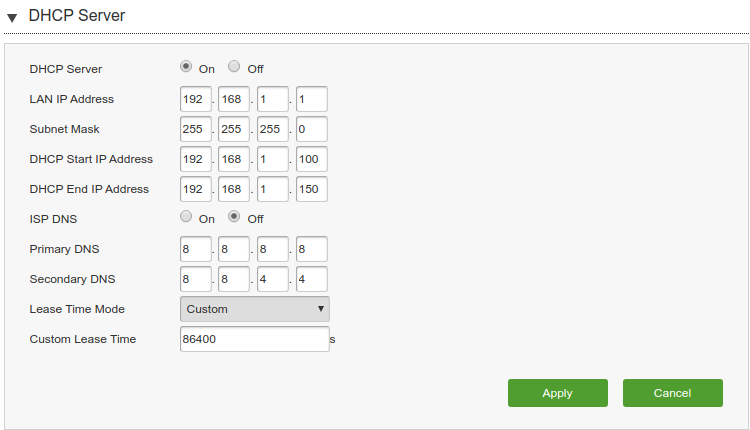Edit DHCP End IP first octet
Viewport: 750px width, 430px height.
(x=196, y=189)
